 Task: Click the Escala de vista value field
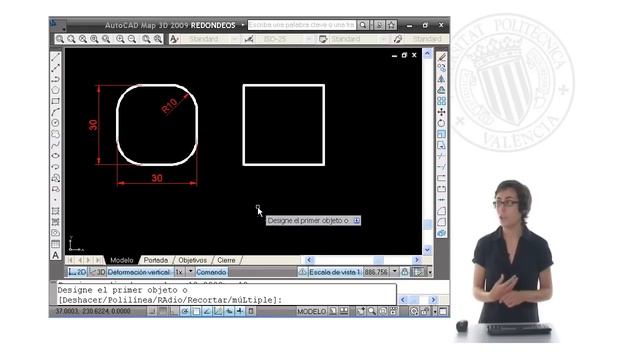376,272
